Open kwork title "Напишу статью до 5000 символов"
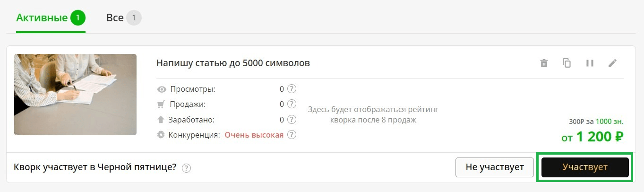Image resolution: width=644 pixels, height=192 pixels. pyautogui.click(x=233, y=63)
